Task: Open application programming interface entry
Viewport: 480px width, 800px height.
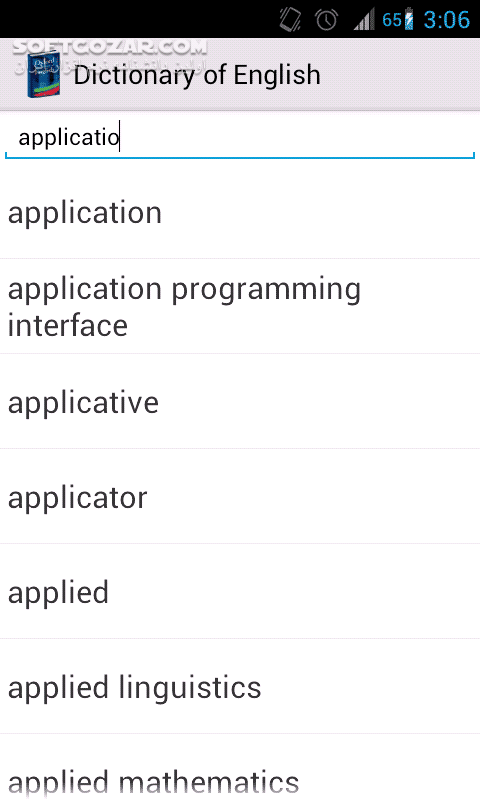Action: pos(240,307)
